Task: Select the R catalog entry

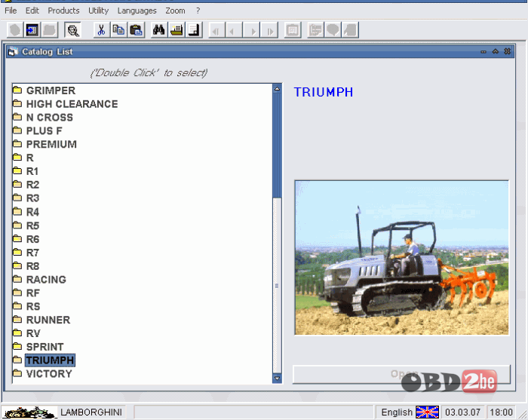Action: [x=30, y=158]
